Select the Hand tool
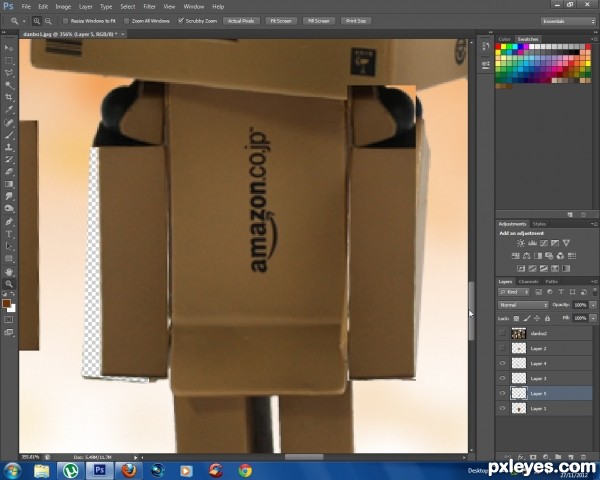The height and width of the screenshot is (480, 600). point(9,272)
